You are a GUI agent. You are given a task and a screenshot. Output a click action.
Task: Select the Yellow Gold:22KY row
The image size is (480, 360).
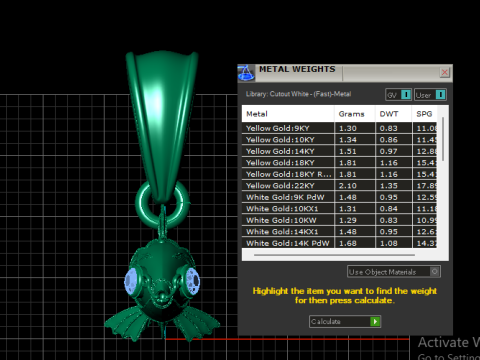[x=339, y=186]
